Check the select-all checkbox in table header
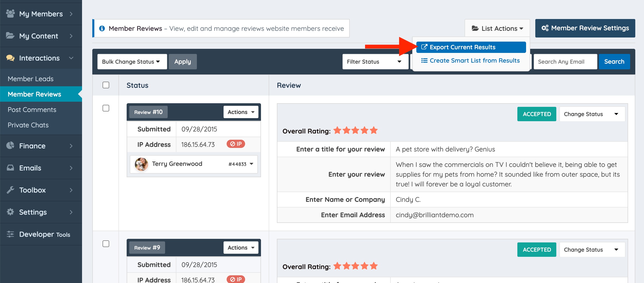644x283 pixels. pyautogui.click(x=106, y=85)
